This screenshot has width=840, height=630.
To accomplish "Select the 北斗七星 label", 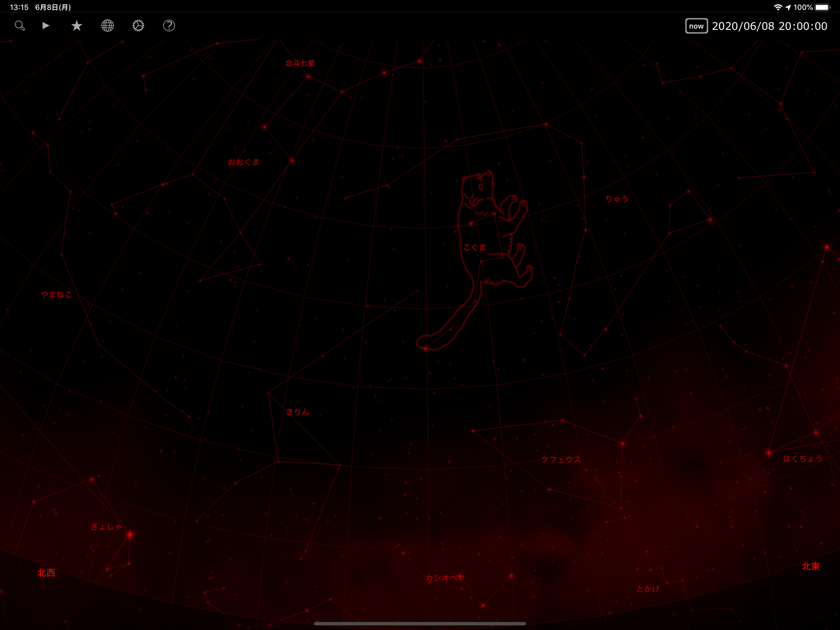I will [x=300, y=63].
